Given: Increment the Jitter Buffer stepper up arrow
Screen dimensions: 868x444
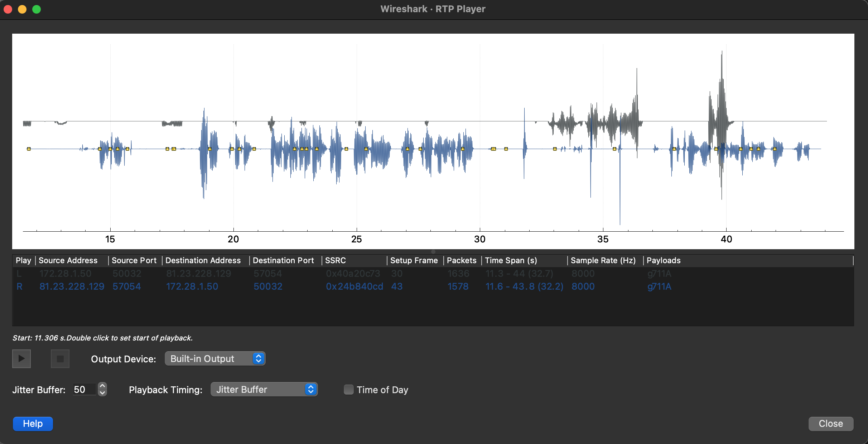Looking at the screenshot, I should (x=102, y=386).
